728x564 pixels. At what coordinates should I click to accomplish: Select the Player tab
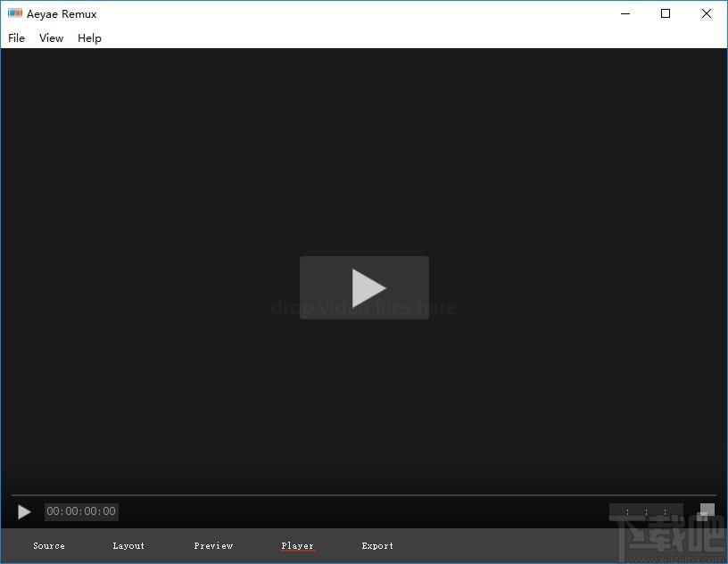(298, 546)
